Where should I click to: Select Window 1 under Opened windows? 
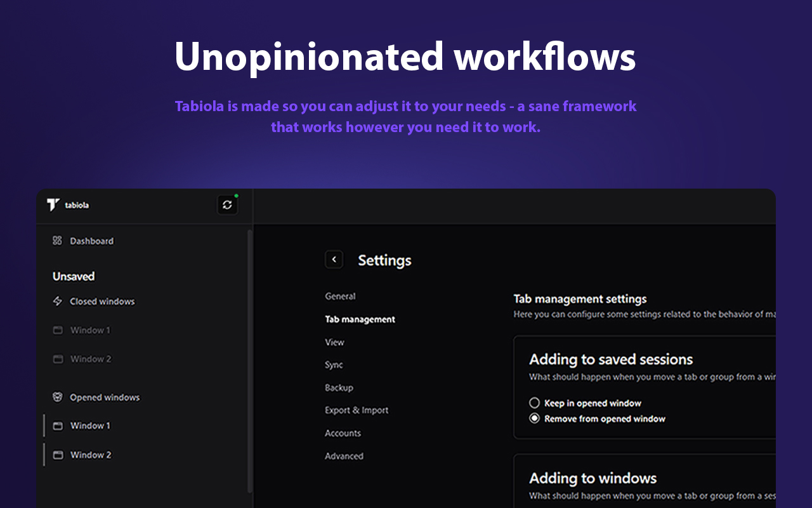(90, 426)
